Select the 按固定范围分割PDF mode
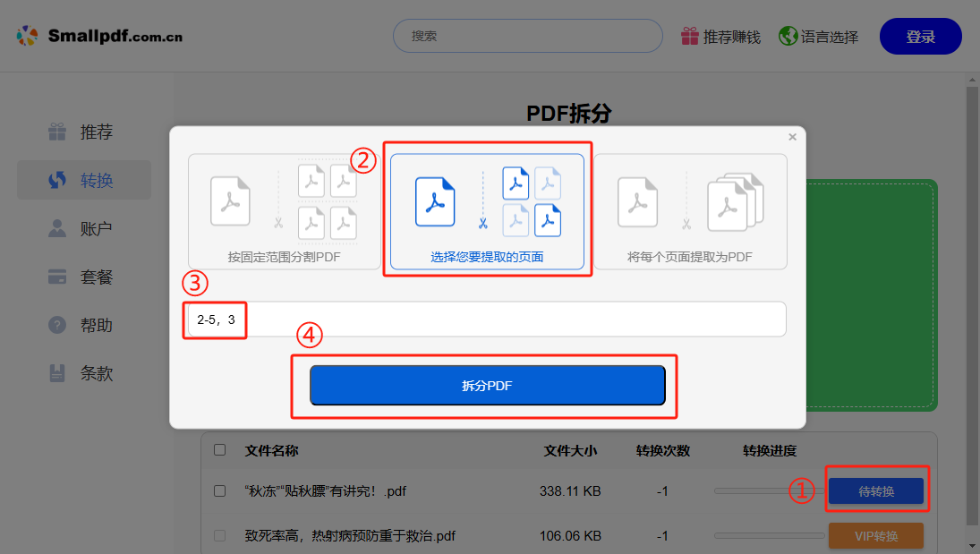The image size is (980, 554). [285, 210]
